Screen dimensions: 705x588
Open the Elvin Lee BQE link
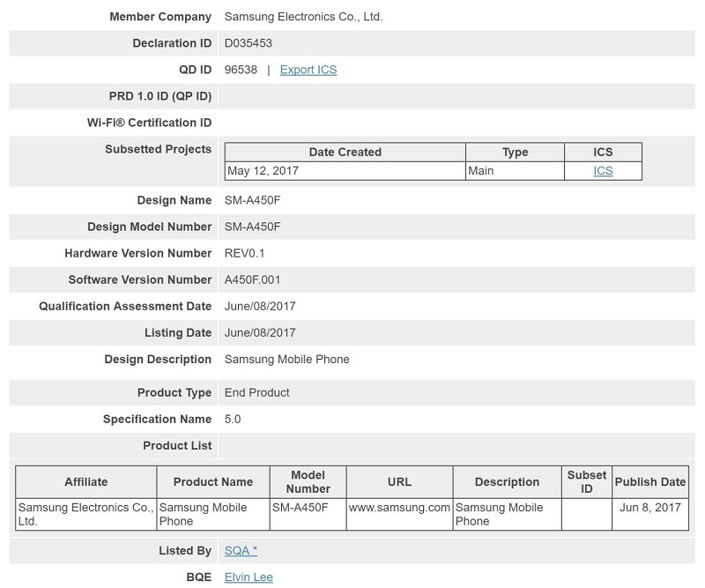(x=249, y=577)
